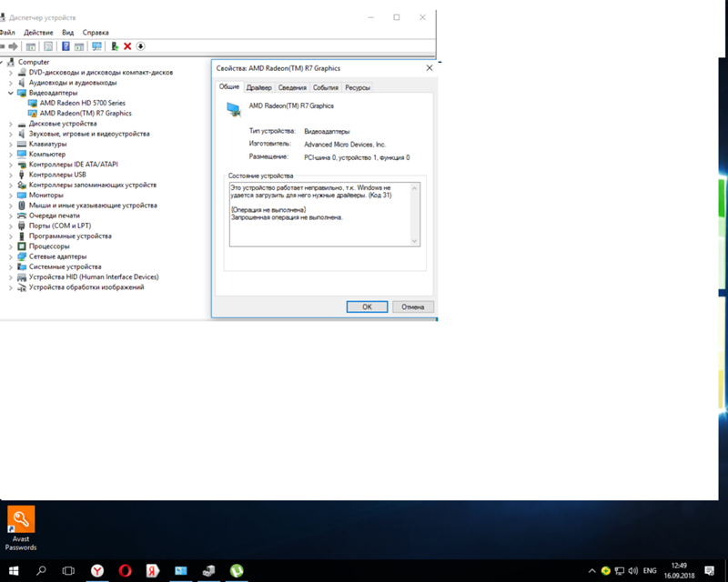728x582 pixels.
Task: Select the Общие tab
Action: click(x=229, y=86)
